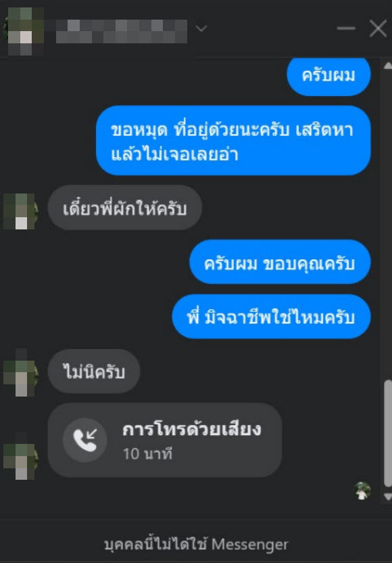Image resolution: width=392 pixels, height=563 pixels.
Task: Click the chat scrollbar thumb
Action: [388, 433]
